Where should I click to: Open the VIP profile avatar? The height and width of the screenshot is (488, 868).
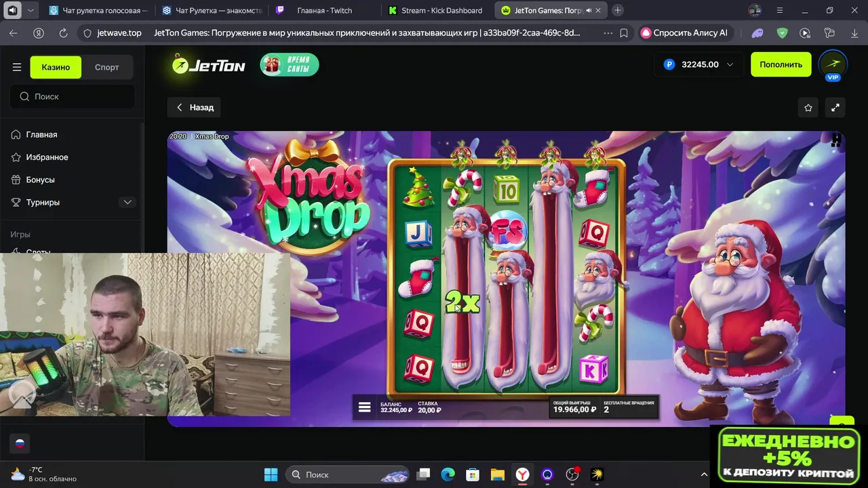pos(833,64)
